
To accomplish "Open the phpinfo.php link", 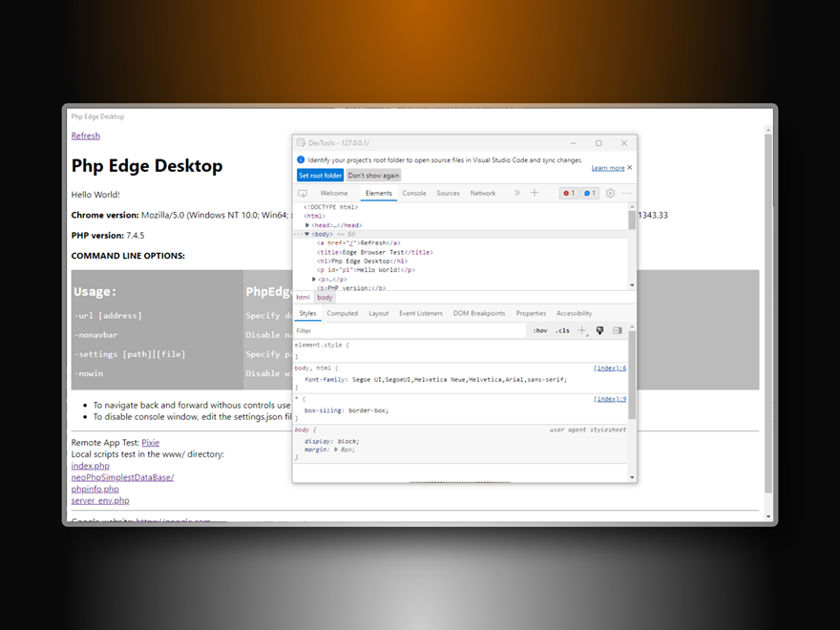I will point(94,489).
